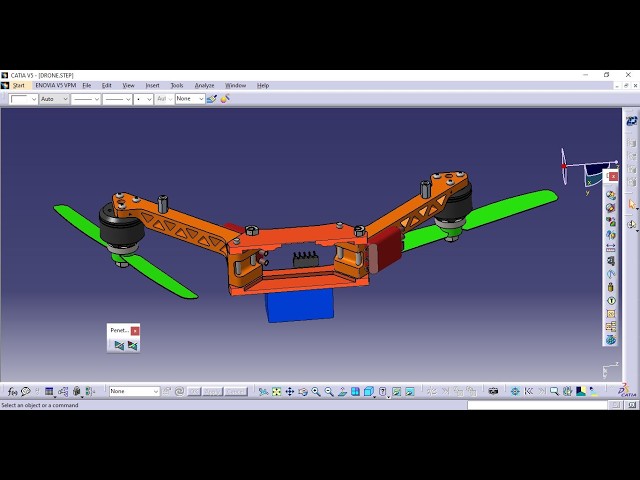Click the Arc measure icon
Image resolution: width=640 pixels, height=480 pixels.
point(611,274)
